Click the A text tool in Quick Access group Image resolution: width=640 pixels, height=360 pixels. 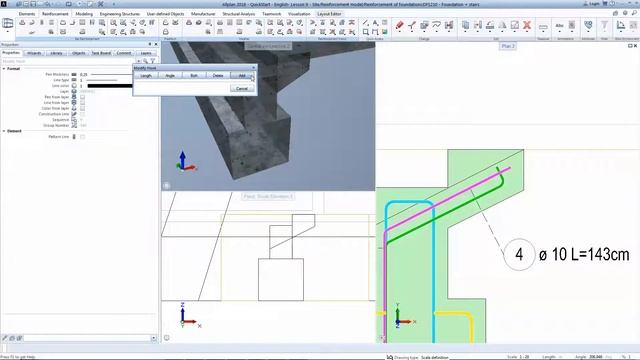[x=375, y=23]
